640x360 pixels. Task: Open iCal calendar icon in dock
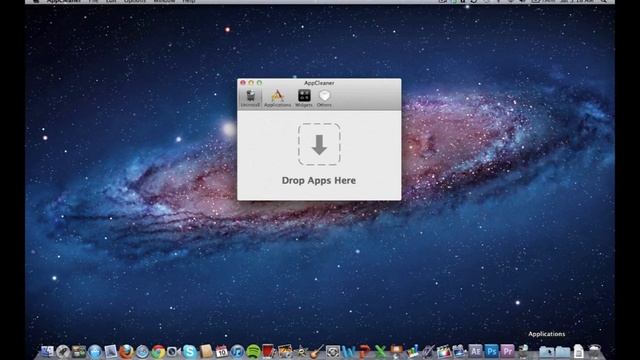(x=222, y=351)
